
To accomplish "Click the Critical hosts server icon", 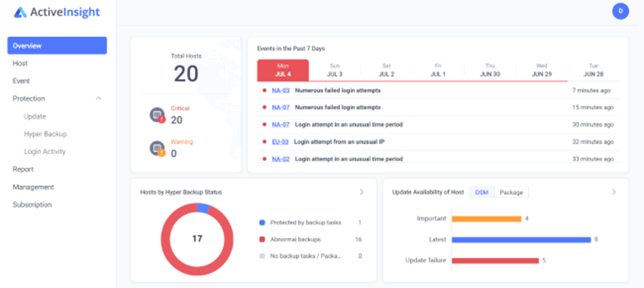I will click(157, 115).
